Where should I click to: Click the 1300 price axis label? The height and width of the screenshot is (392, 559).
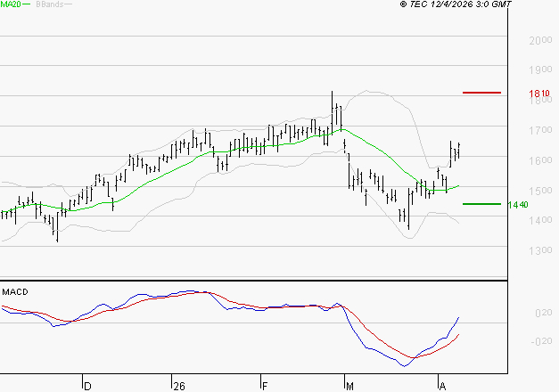539,250
